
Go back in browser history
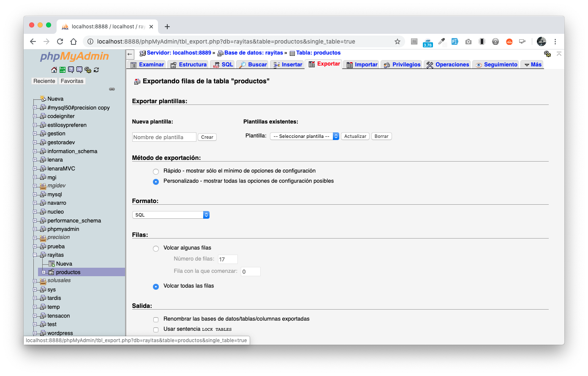click(x=33, y=41)
